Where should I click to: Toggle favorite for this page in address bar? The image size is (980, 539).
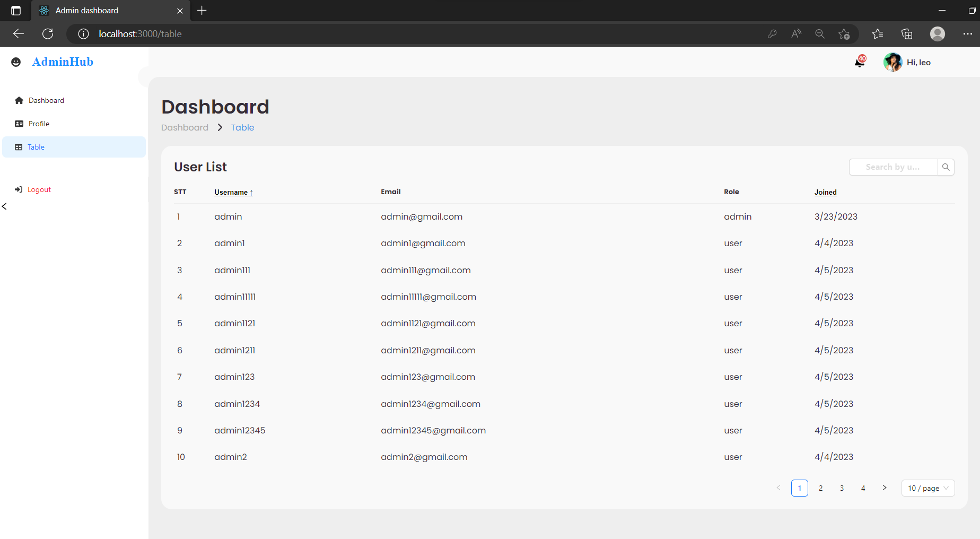click(844, 34)
